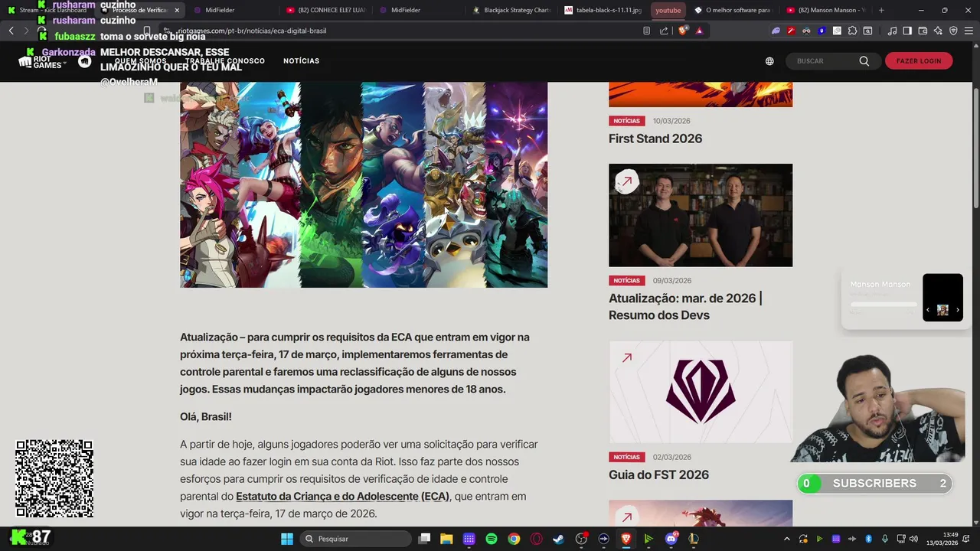980x551 pixels.
Task: Click previous arrow on Manson Manson widget
Action: pos(928,310)
